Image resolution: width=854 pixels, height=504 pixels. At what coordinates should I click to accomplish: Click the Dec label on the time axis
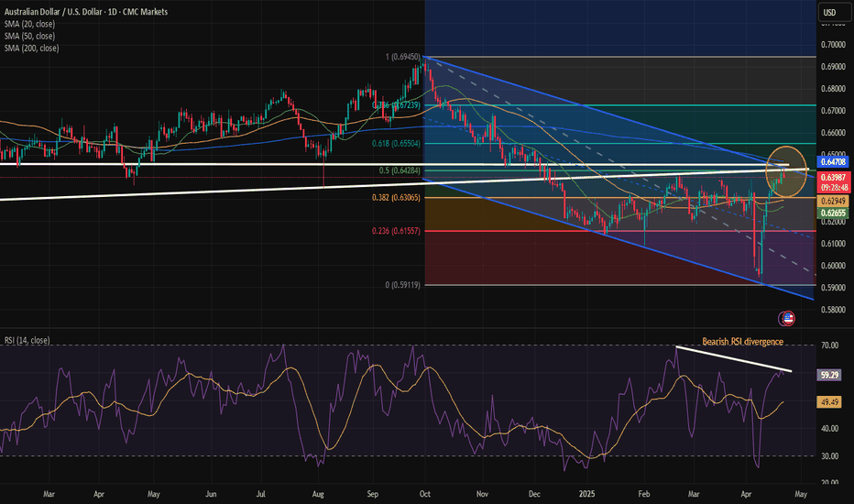point(534,494)
